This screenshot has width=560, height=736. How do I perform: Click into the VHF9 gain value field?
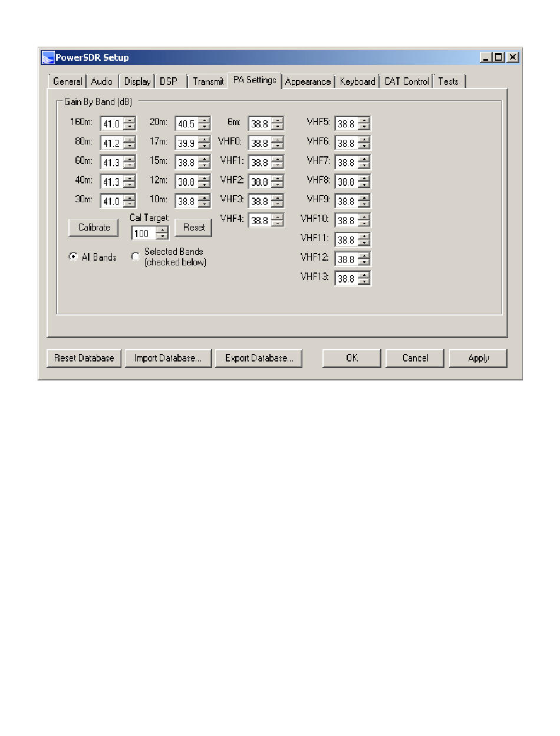(347, 201)
